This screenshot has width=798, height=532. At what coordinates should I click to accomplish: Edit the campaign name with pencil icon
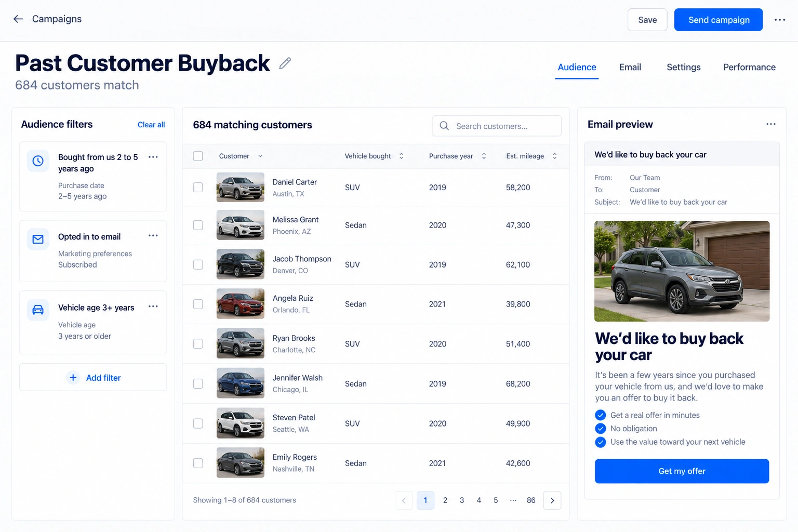tap(285, 63)
